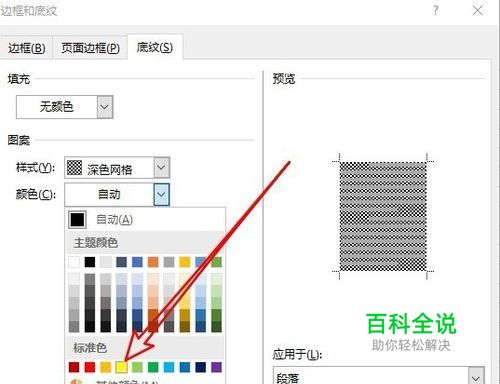500x384 pixels.
Task: Pick the gray theme color swatch
Action: click(169, 262)
